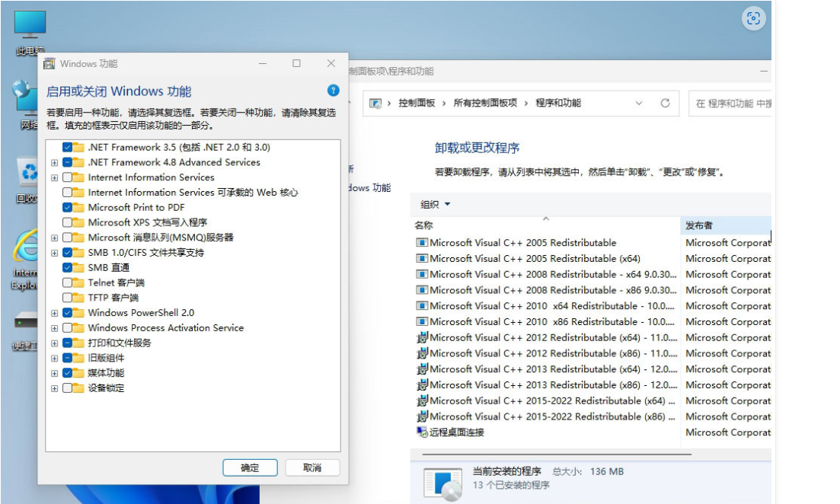Click the folder icon beside 设备锁定

[x=78, y=388]
